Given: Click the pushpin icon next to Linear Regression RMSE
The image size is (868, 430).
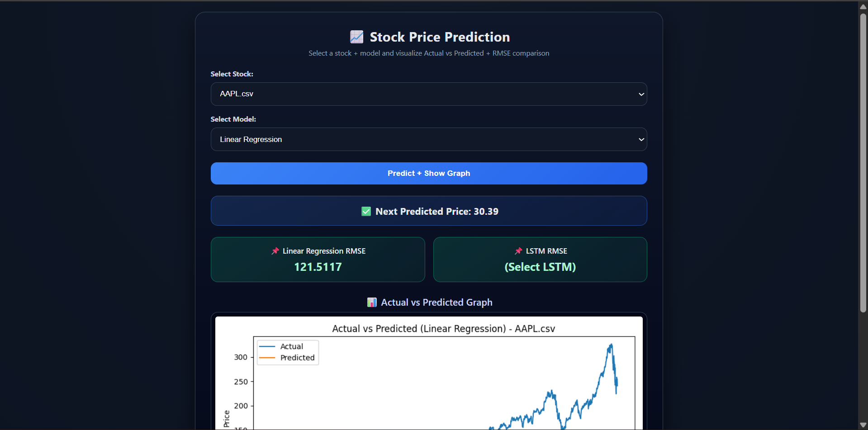Looking at the screenshot, I should tap(275, 251).
